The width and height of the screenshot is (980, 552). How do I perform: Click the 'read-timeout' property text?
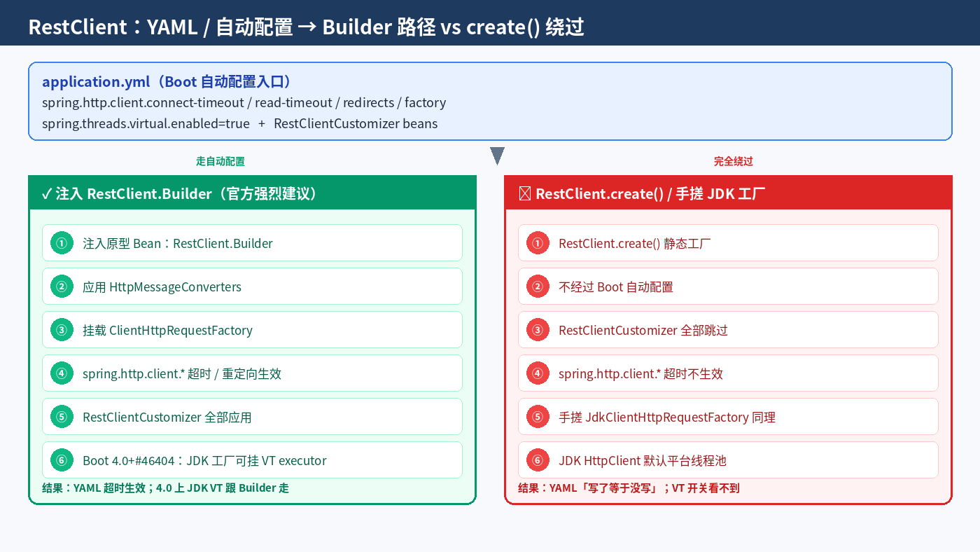pyautogui.click(x=293, y=102)
